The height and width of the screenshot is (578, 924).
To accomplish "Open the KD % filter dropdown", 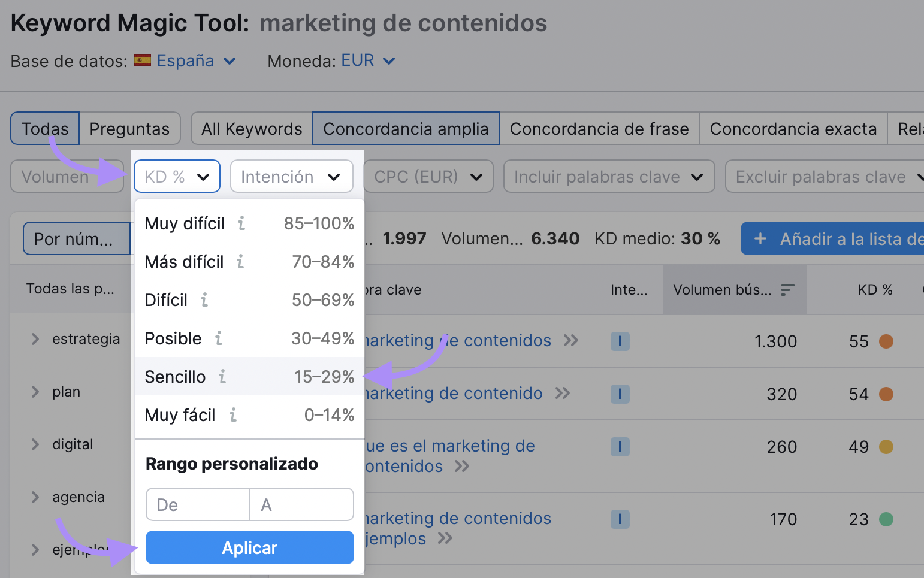I will 177,177.
